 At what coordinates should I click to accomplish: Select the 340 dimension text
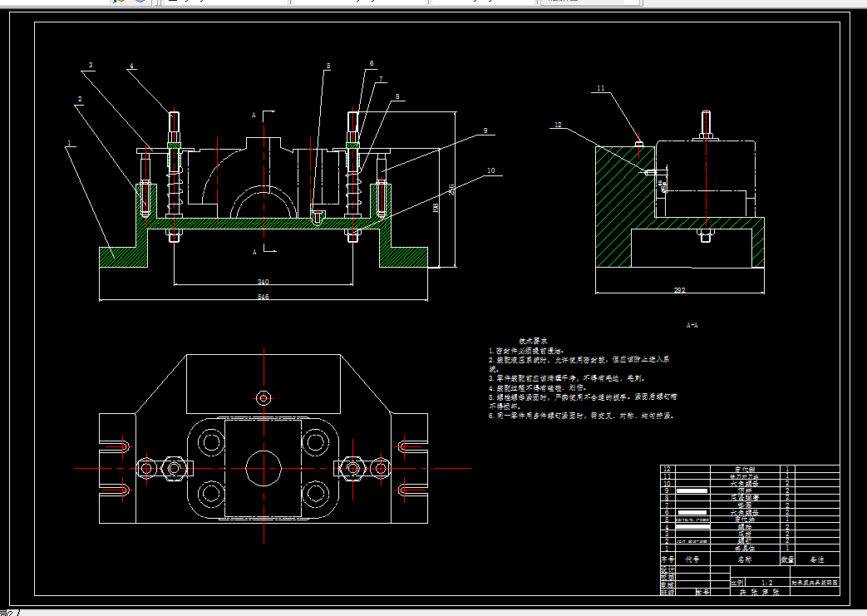click(x=264, y=282)
